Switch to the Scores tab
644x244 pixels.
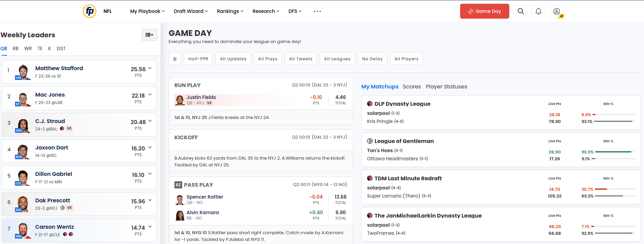click(412, 86)
